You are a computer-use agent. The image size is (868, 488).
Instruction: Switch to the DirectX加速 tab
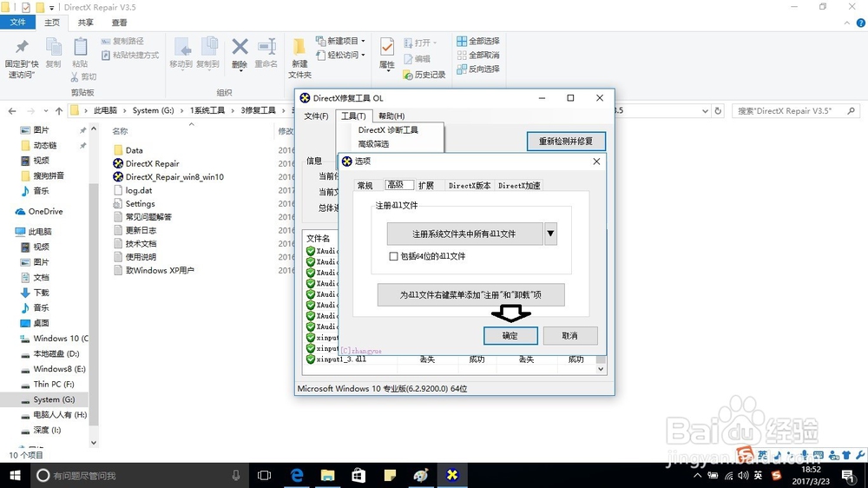[x=519, y=186]
